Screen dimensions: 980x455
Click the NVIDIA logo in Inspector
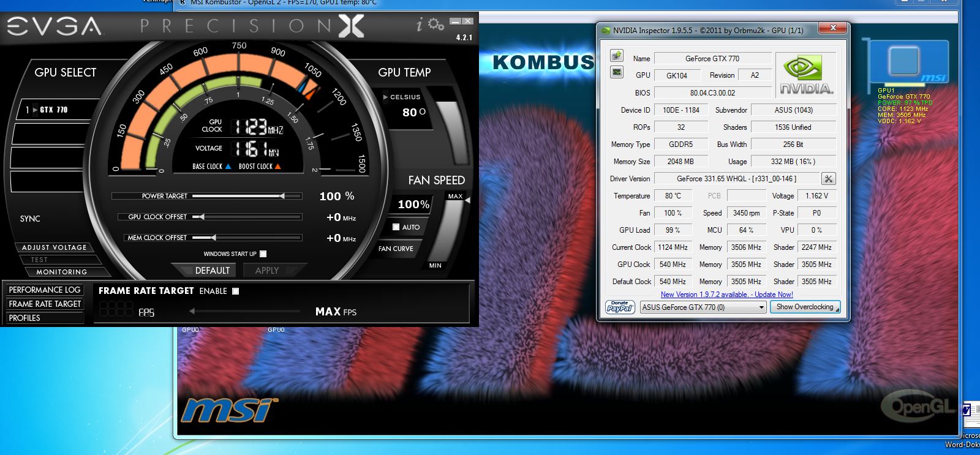point(807,75)
